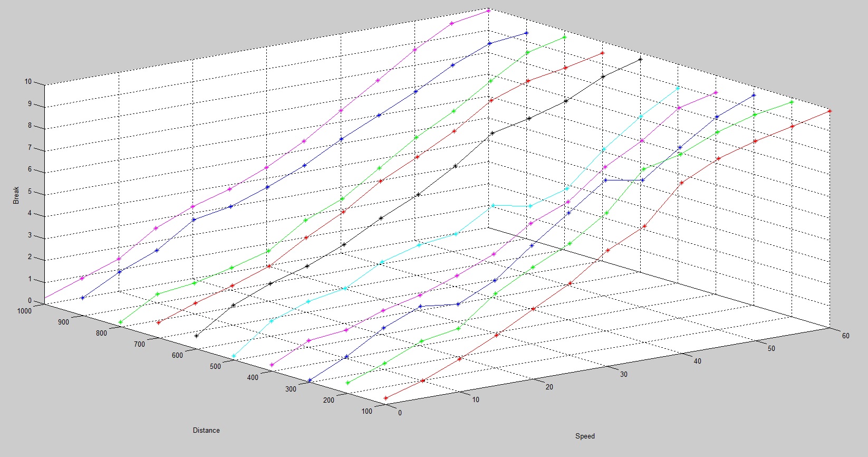Select the "40" Speed axis tick label
868x457 pixels.
(x=697, y=361)
